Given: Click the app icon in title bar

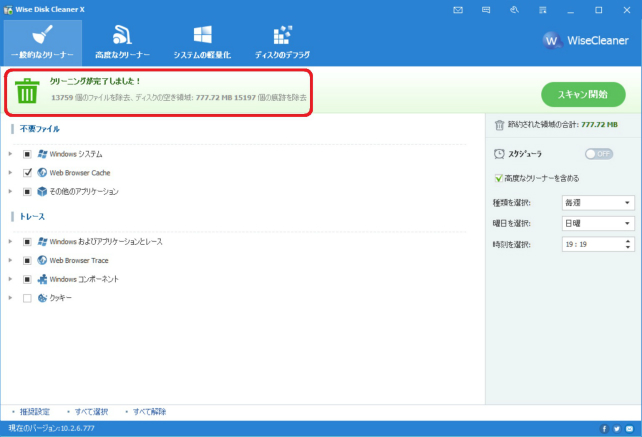Looking at the screenshot, I should 8,10.
